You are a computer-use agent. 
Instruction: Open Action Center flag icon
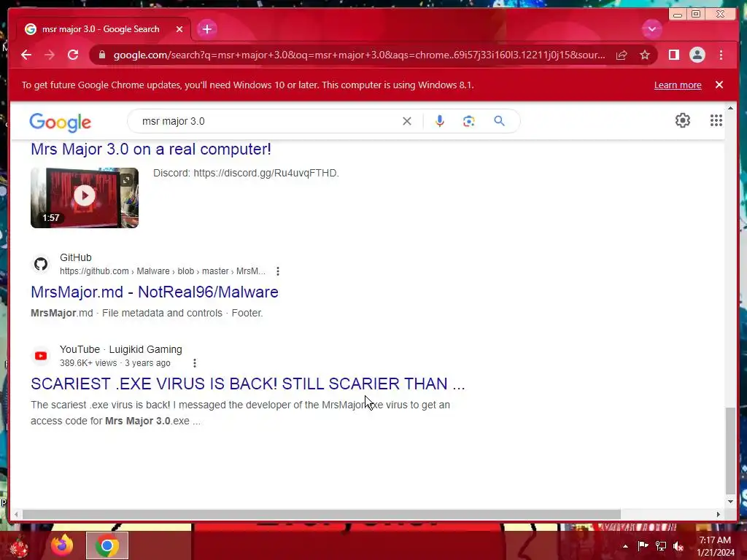643,546
